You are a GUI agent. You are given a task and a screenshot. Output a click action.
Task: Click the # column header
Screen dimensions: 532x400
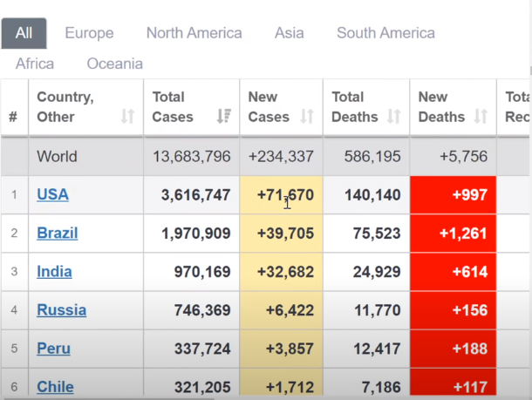point(13,117)
